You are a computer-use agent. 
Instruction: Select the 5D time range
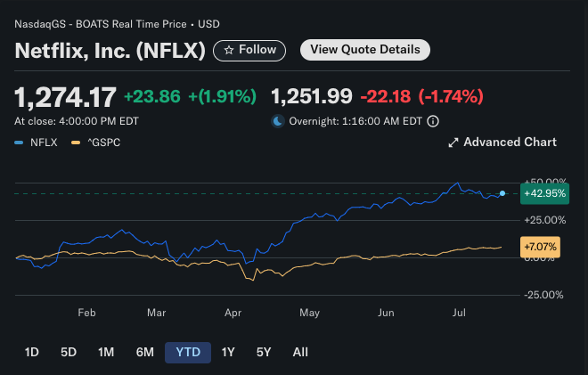pos(69,352)
